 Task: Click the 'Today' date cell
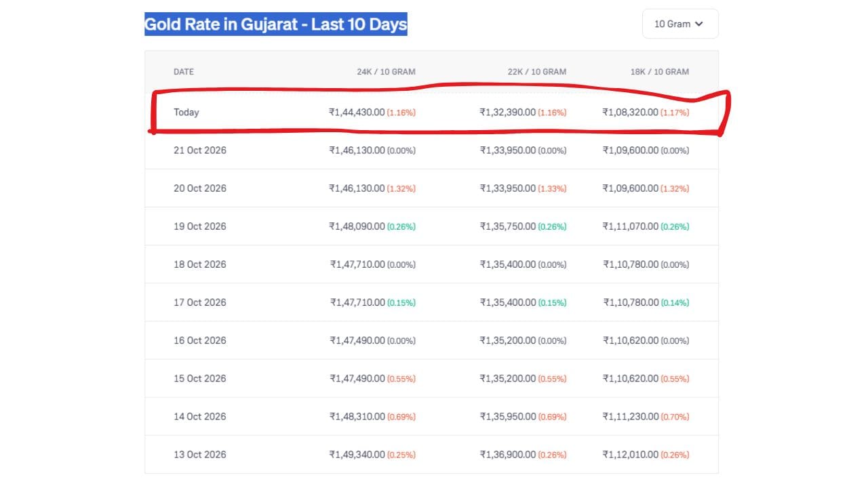[x=186, y=113]
